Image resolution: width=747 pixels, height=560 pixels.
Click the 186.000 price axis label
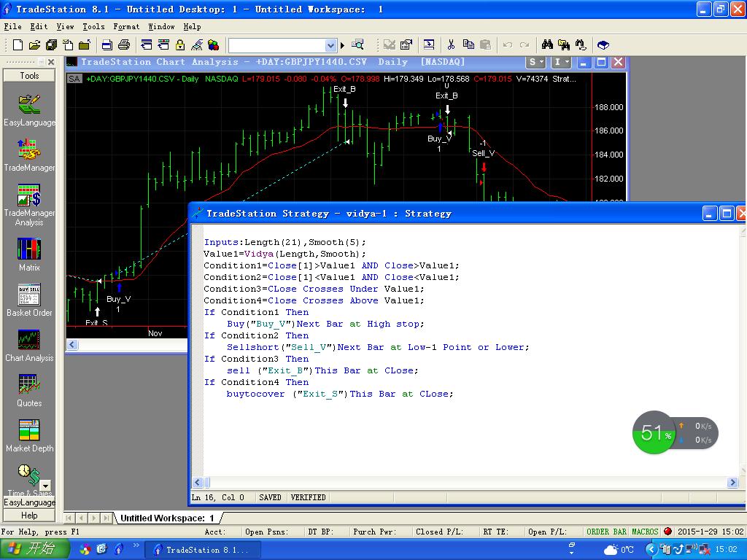point(609,131)
